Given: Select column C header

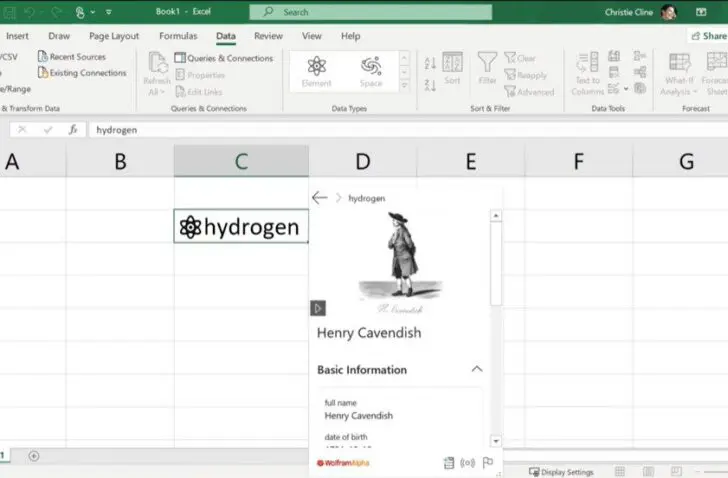Looking at the screenshot, I should [241, 161].
